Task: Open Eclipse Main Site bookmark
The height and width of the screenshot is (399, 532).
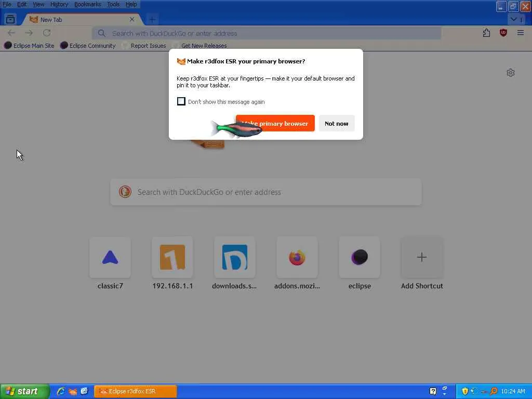Action: click(30, 46)
